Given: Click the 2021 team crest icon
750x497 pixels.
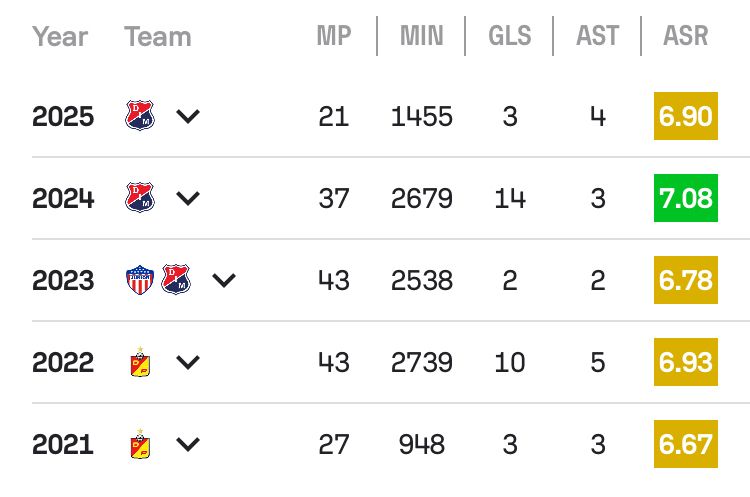Looking at the screenshot, I should [x=140, y=443].
